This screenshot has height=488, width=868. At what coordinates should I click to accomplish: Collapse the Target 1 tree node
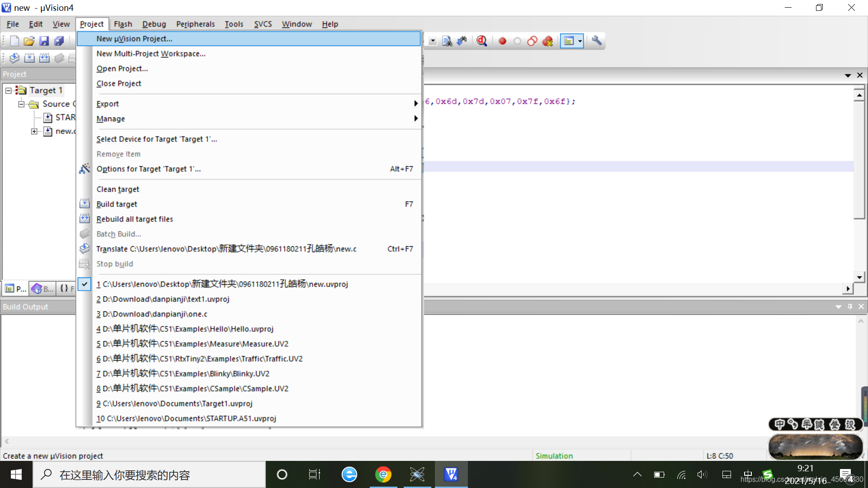[8, 90]
